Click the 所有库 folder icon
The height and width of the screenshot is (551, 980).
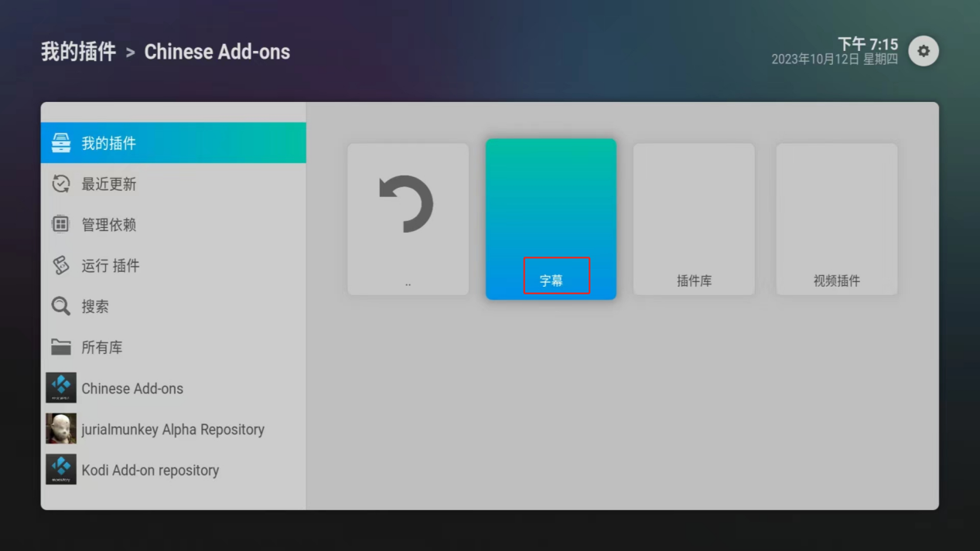(61, 347)
